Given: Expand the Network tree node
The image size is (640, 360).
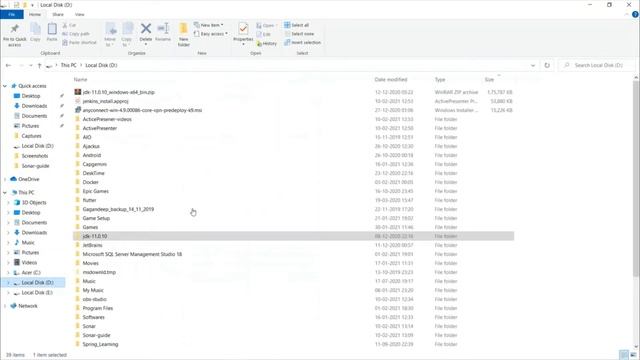Looking at the screenshot, I should 5,306.
